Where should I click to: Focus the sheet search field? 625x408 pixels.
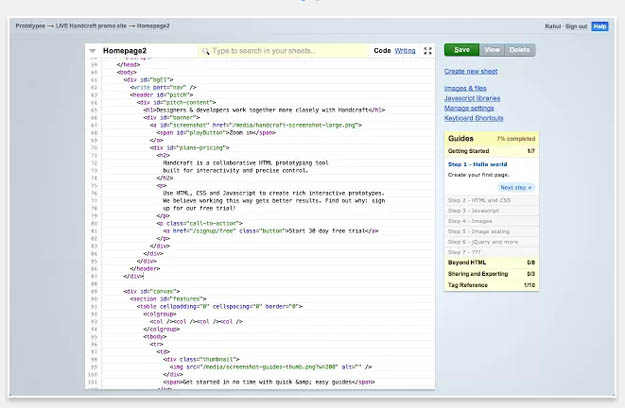click(x=283, y=51)
